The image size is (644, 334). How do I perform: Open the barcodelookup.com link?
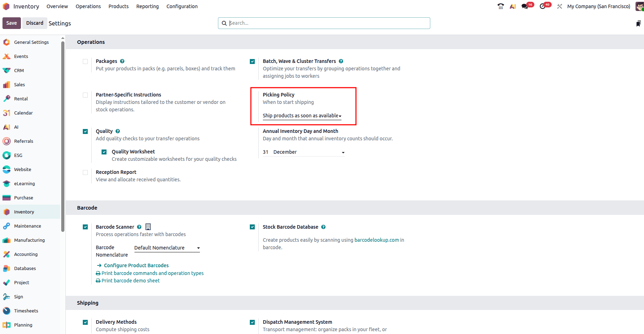(377, 240)
